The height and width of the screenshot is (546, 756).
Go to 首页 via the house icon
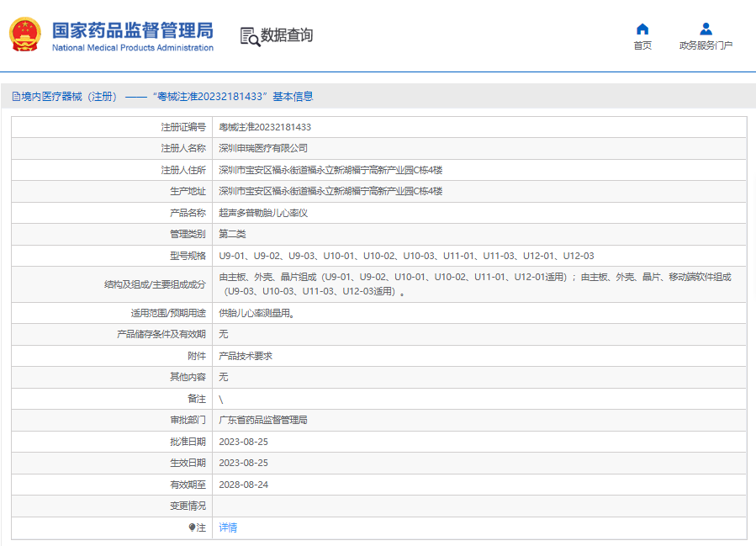click(x=642, y=29)
